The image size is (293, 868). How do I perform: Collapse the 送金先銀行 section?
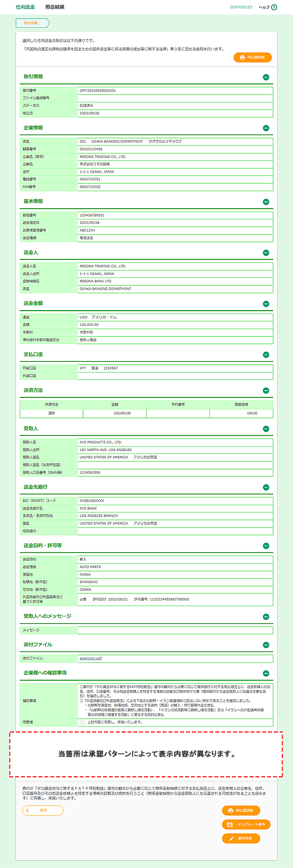coord(266,488)
